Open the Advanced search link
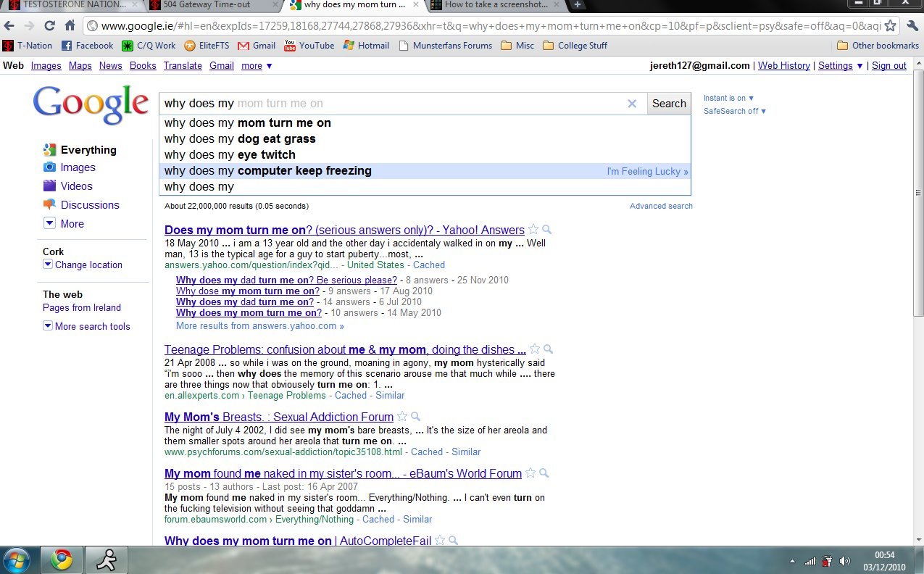Viewport: 924px width, 574px height. point(661,206)
